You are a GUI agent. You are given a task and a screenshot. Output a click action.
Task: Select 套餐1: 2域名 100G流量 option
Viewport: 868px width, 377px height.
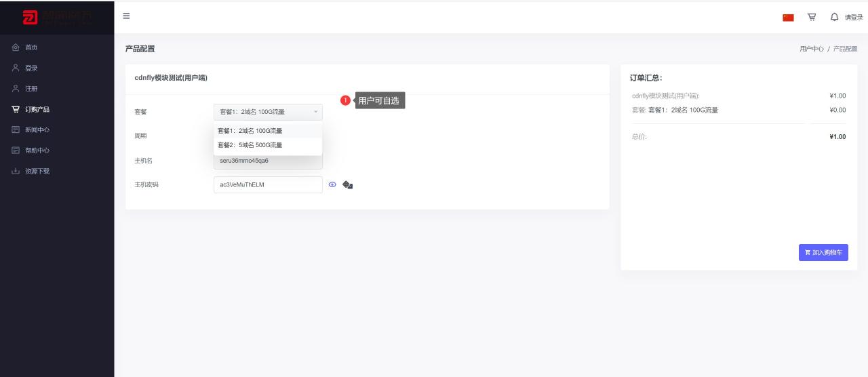[250, 131]
